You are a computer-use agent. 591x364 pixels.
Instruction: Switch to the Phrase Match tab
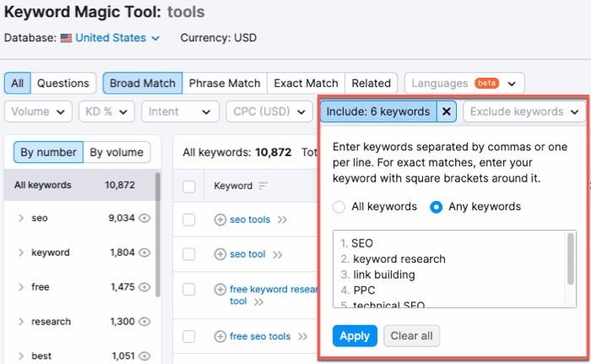click(x=224, y=84)
